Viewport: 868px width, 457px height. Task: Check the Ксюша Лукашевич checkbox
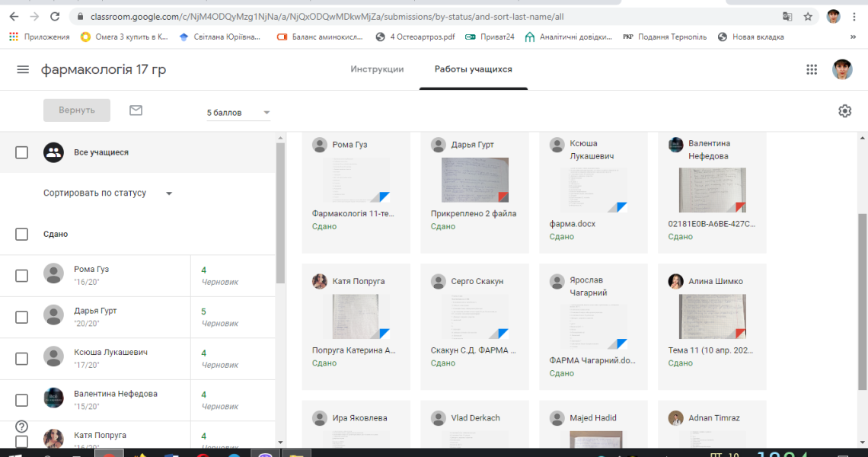21,359
